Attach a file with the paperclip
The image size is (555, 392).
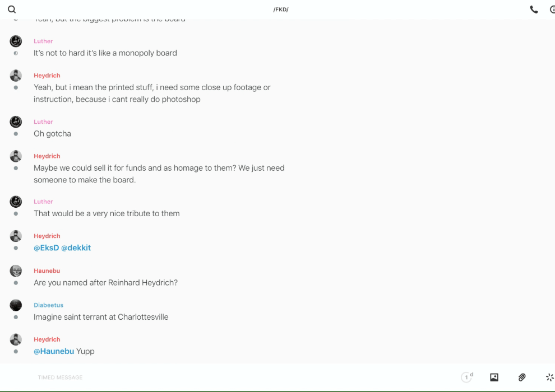(x=522, y=377)
